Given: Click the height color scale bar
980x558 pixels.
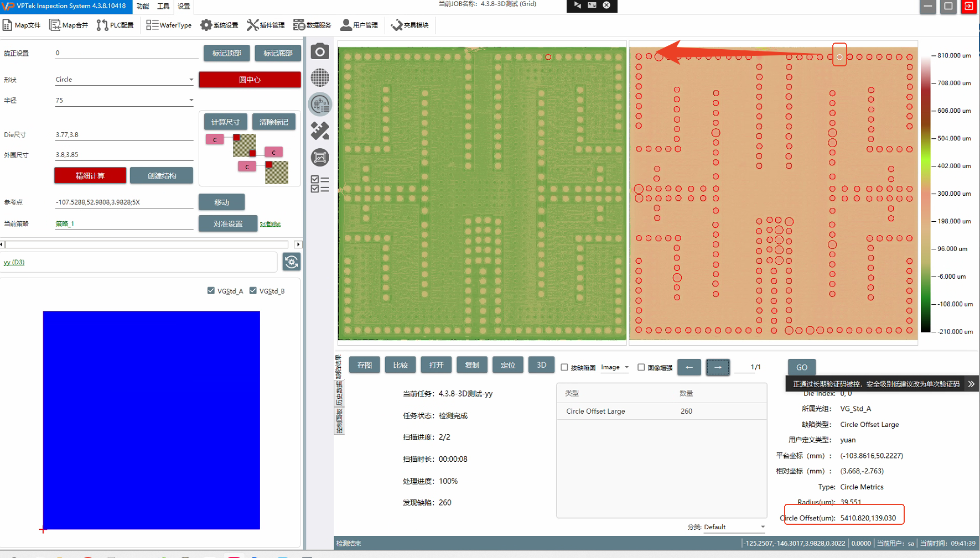Looking at the screenshot, I should coord(925,194).
